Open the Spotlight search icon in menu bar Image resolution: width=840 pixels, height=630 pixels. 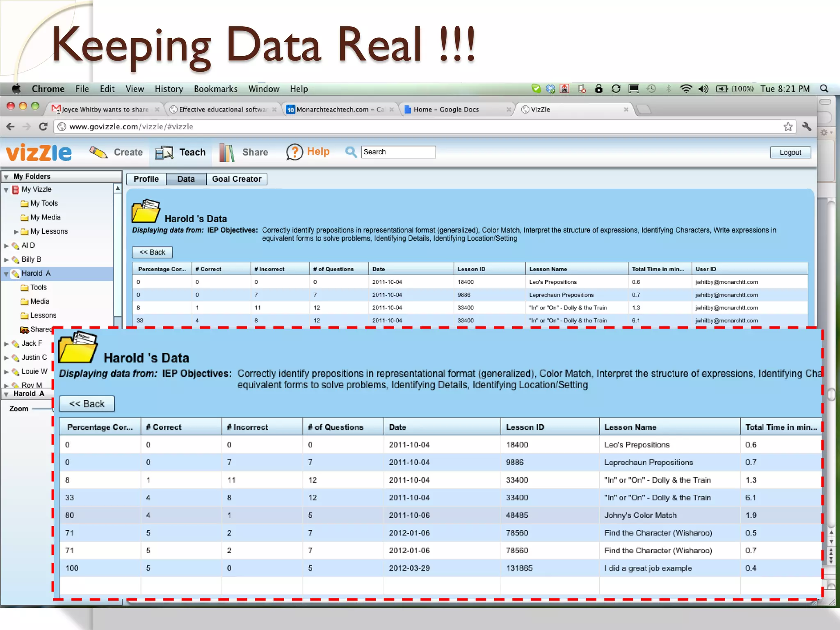pyautogui.click(x=824, y=89)
